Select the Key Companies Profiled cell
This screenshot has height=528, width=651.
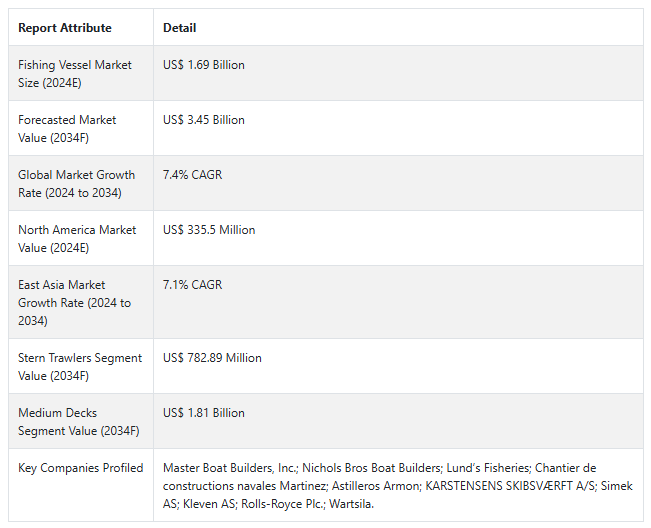click(80, 468)
